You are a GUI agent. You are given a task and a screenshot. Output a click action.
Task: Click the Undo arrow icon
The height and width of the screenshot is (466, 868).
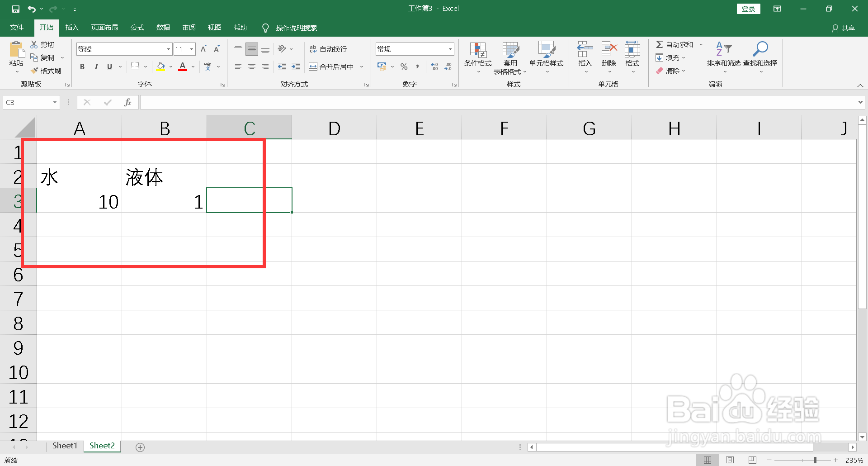coord(32,9)
